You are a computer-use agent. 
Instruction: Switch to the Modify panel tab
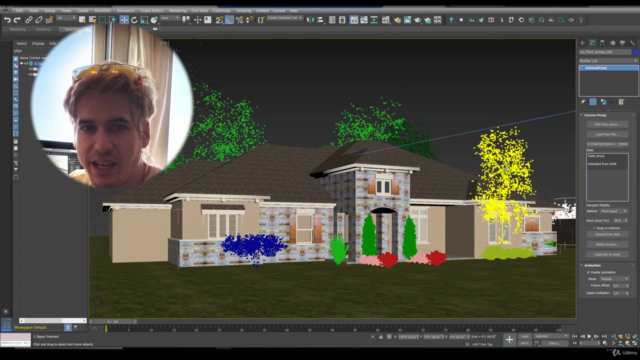[592, 43]
